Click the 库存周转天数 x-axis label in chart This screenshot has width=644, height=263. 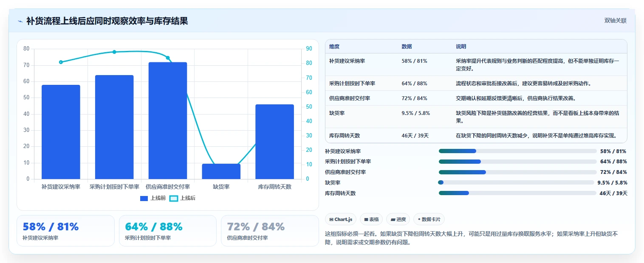(275, 187)
